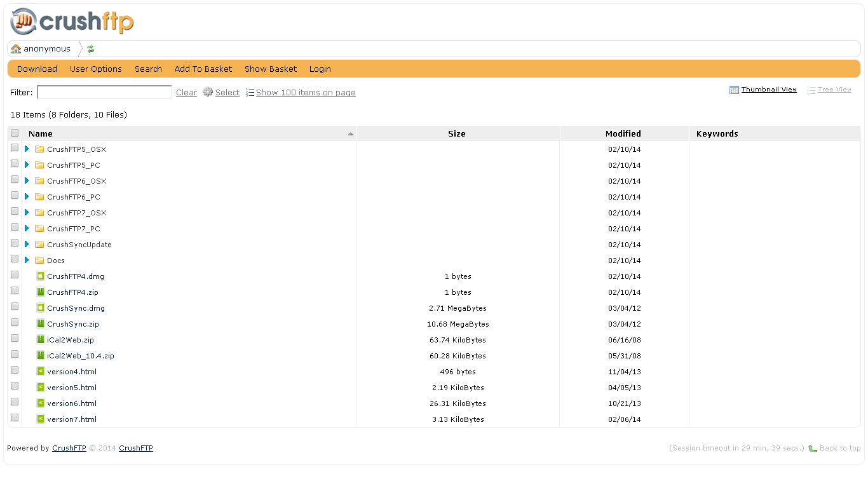
Task: Click the CrushFTP5_PC folder icon
Action: coord(39,165)
